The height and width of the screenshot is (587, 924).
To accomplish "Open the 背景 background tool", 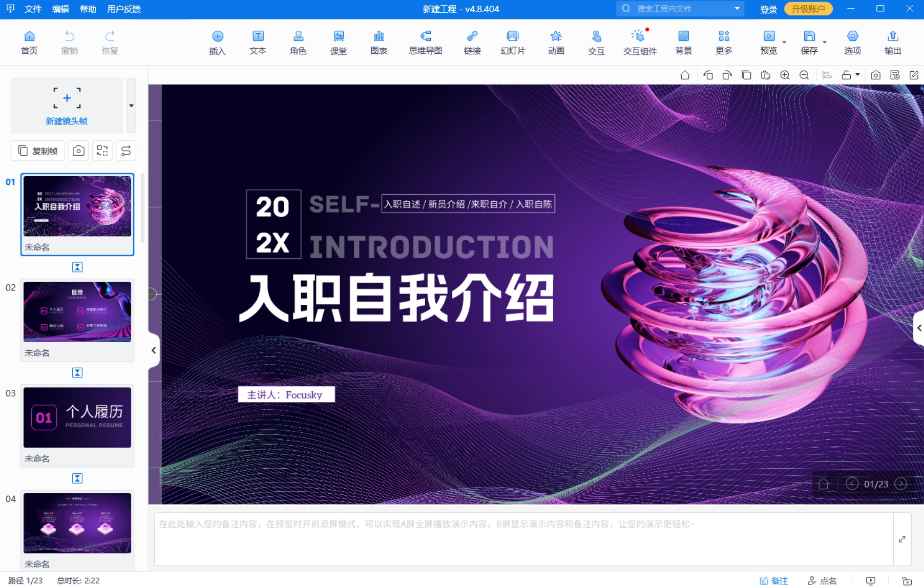I will click(683, 42).
